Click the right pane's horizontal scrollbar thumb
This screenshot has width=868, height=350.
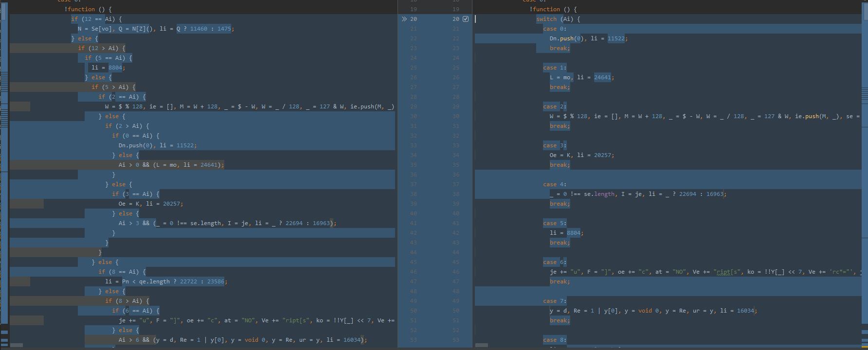coord(482,346)
